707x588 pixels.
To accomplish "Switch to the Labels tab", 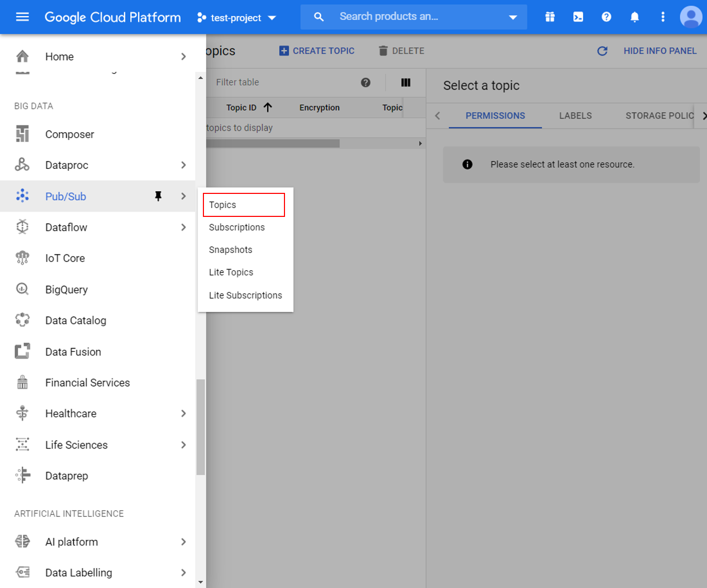I will [575, 116].
